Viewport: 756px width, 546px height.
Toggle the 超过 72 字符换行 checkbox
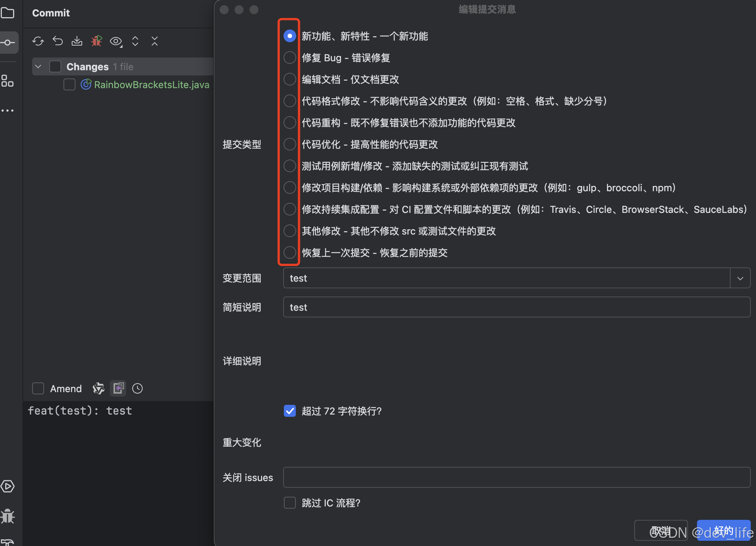(x=289, y=411)
